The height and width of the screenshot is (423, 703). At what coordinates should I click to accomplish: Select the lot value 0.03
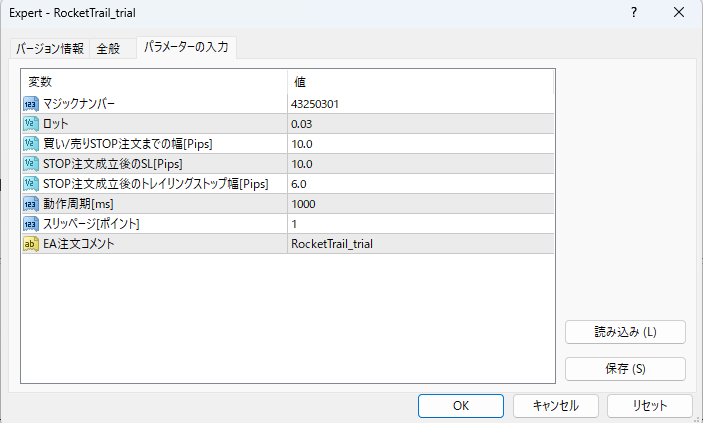coord(301,123)
